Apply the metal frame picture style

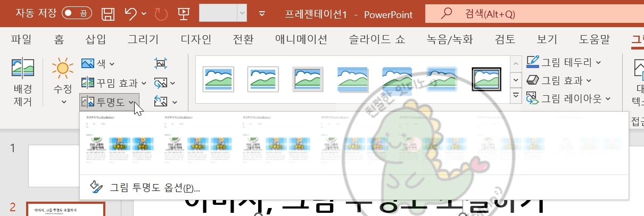(x=308, y=79)
